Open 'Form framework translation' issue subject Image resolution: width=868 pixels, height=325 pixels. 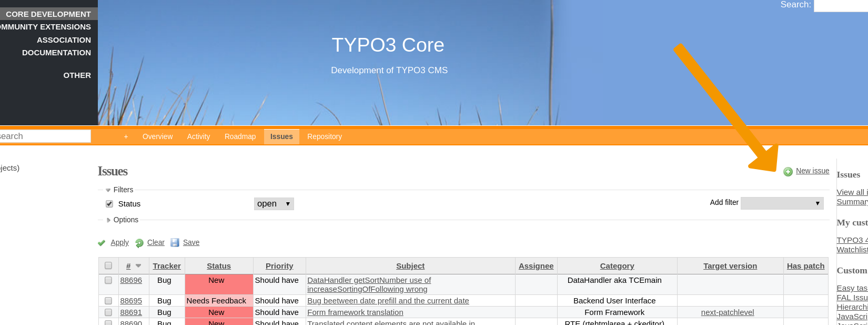pos(355,312)
